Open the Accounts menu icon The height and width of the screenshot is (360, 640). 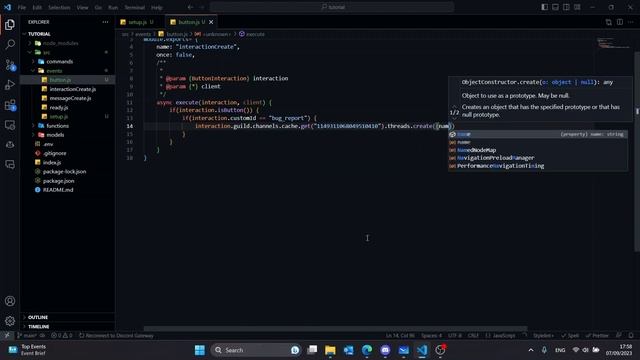[x=10, y=301]
